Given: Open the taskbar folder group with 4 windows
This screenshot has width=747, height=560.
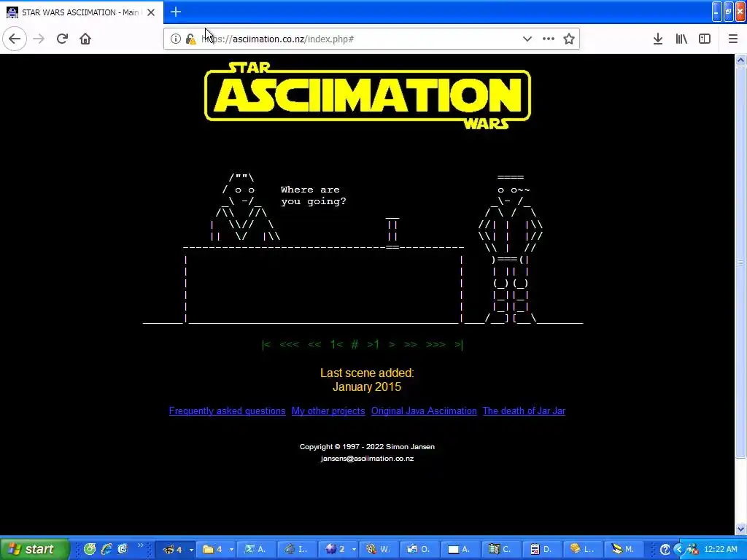Looking at the screenshot, I should click(x=217, y=550).
